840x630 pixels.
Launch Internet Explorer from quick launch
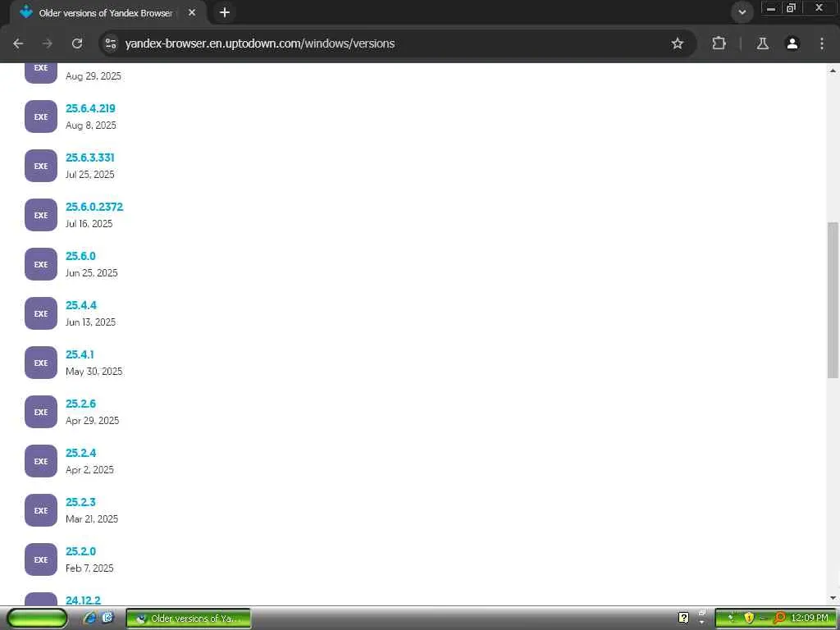[90, 619]
